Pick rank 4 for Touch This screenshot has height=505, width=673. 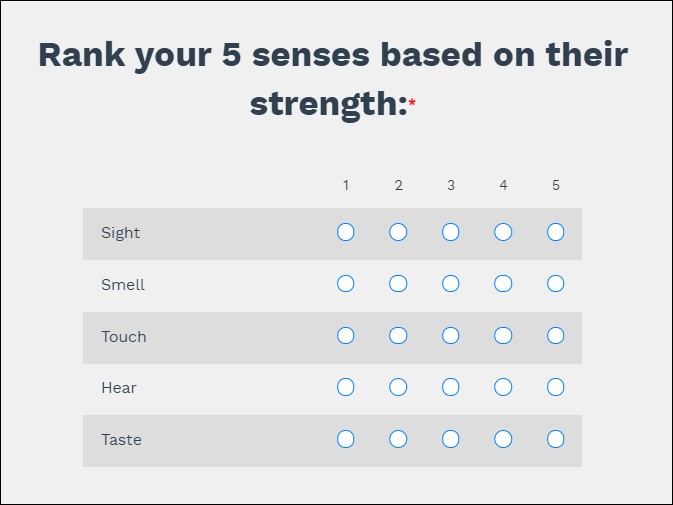coord(503,336)
